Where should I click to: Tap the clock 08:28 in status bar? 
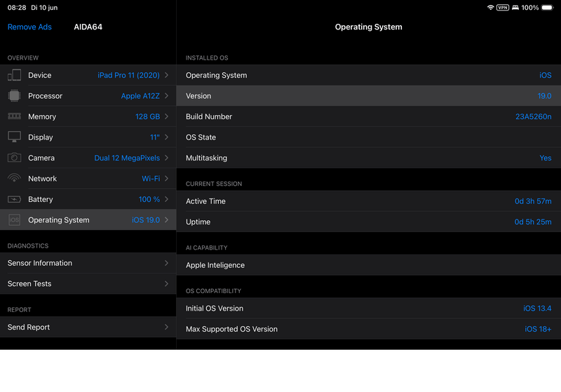coord(17,8)
